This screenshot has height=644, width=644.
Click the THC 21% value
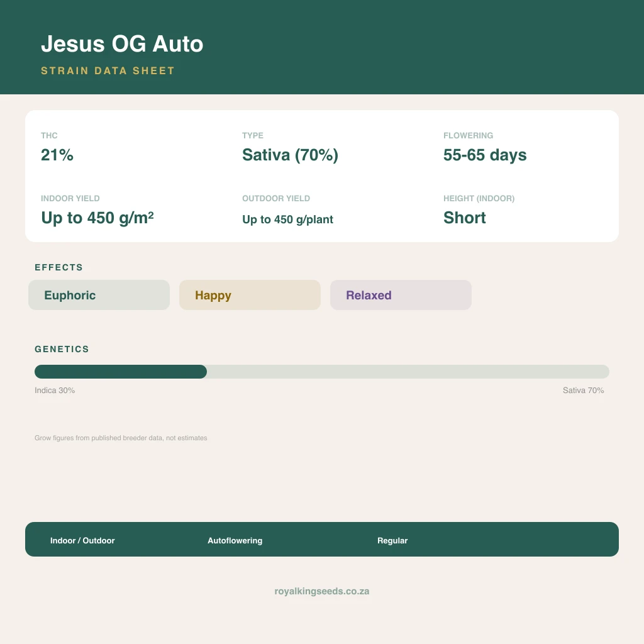(57, 155)
